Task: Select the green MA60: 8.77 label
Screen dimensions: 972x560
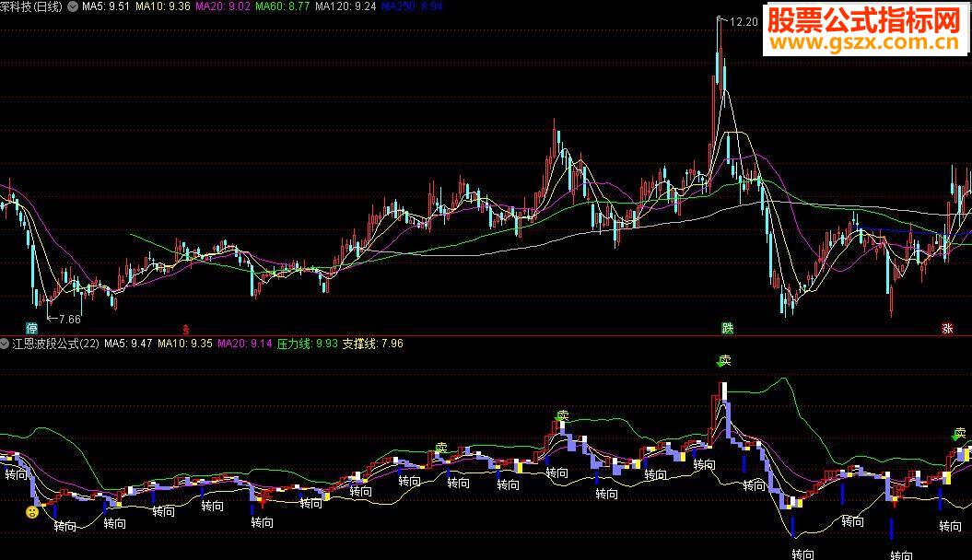Action: point(283,6)
